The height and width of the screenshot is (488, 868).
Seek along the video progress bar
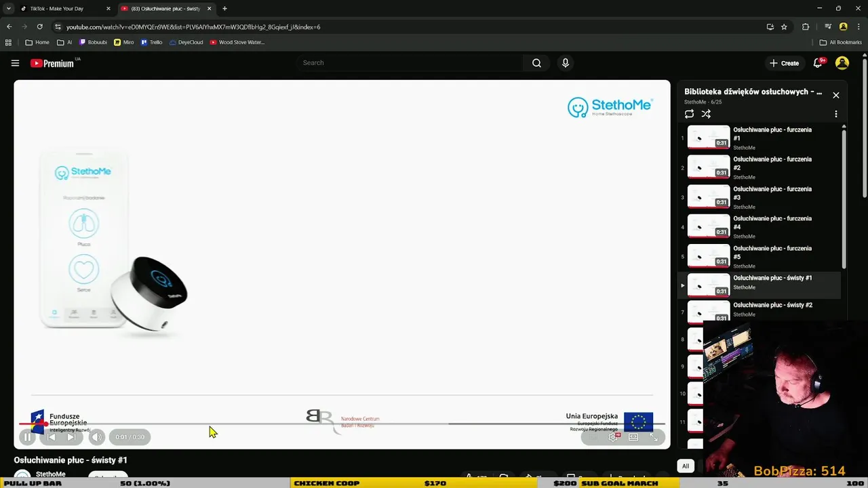coord(342,424)
